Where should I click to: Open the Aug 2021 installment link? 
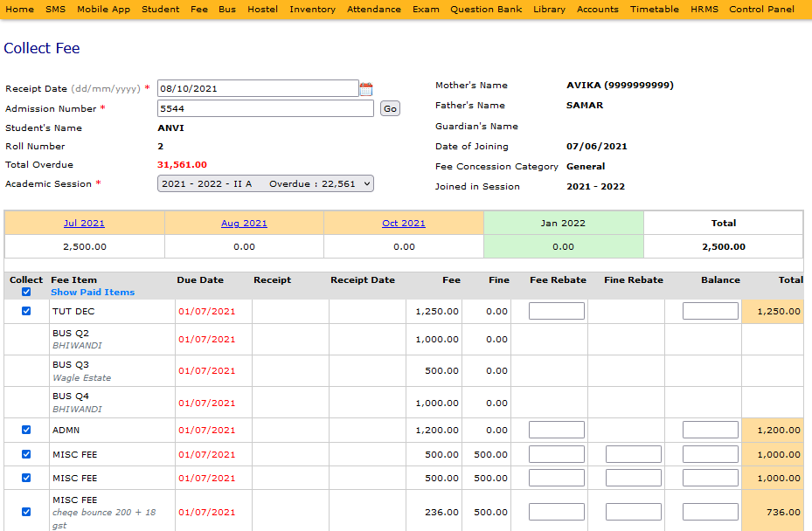244,224
